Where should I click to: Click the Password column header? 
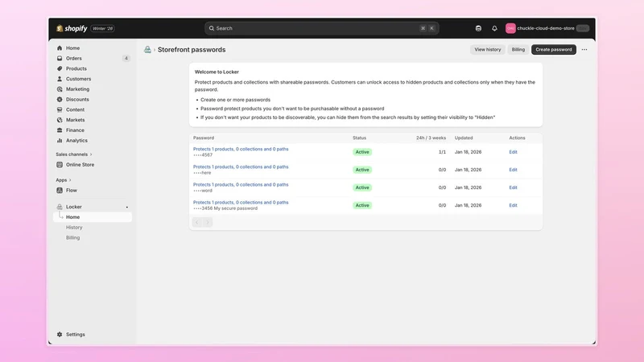click(204, 138)
